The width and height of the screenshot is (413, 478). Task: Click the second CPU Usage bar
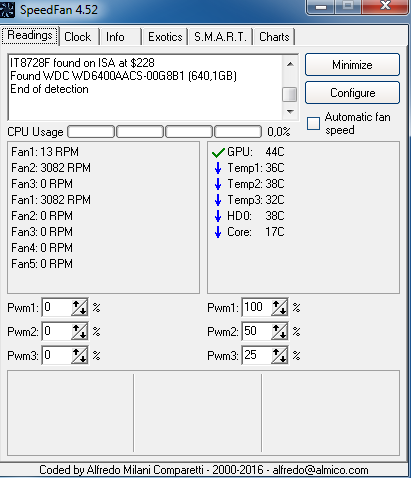click(x=140, y=132)
